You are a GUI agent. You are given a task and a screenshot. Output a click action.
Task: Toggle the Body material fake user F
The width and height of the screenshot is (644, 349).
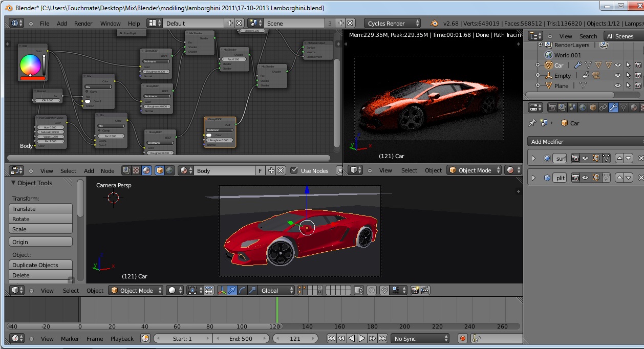pos(261,170)
